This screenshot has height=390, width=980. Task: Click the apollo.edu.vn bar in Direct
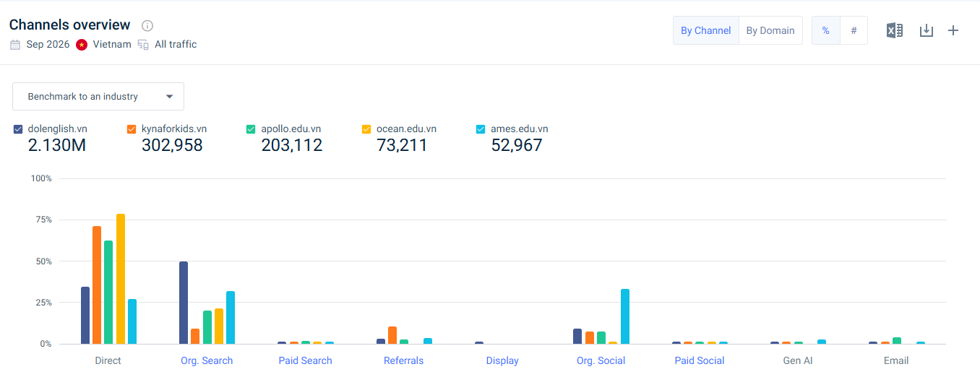(108, 292)
